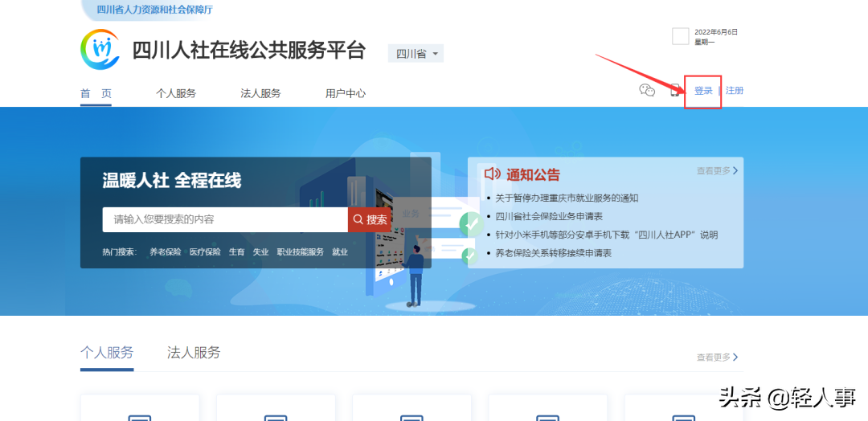Image resolution: width=868 pixels, height=421 pixels.
Task: Open the 个人服务 top menu
Action: [x=176, y=93]
